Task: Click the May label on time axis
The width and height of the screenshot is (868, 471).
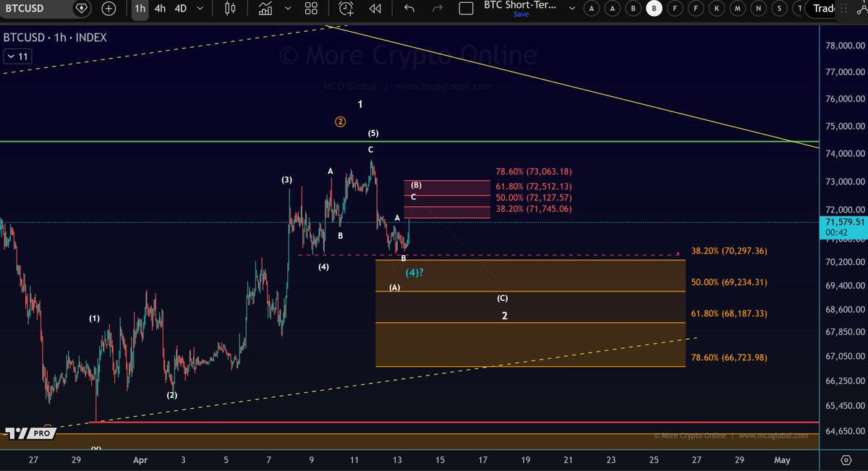Action: (x=782, y=459)
